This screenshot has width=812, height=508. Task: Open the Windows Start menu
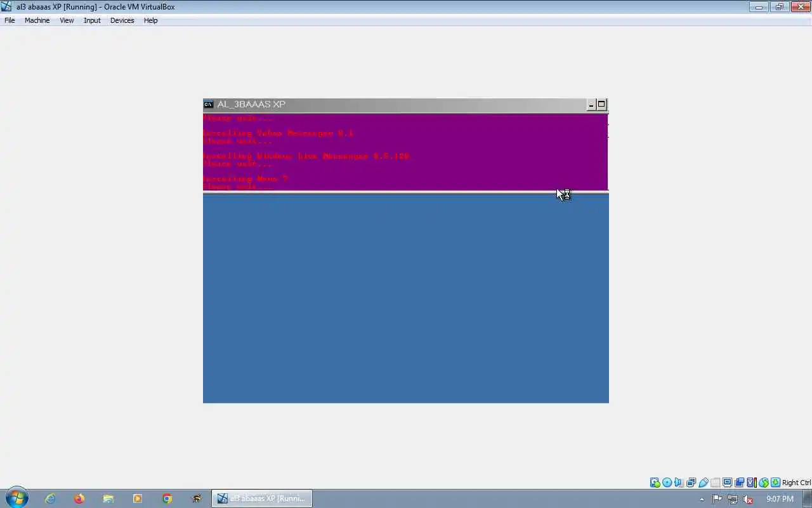click(x=16, y=498)
